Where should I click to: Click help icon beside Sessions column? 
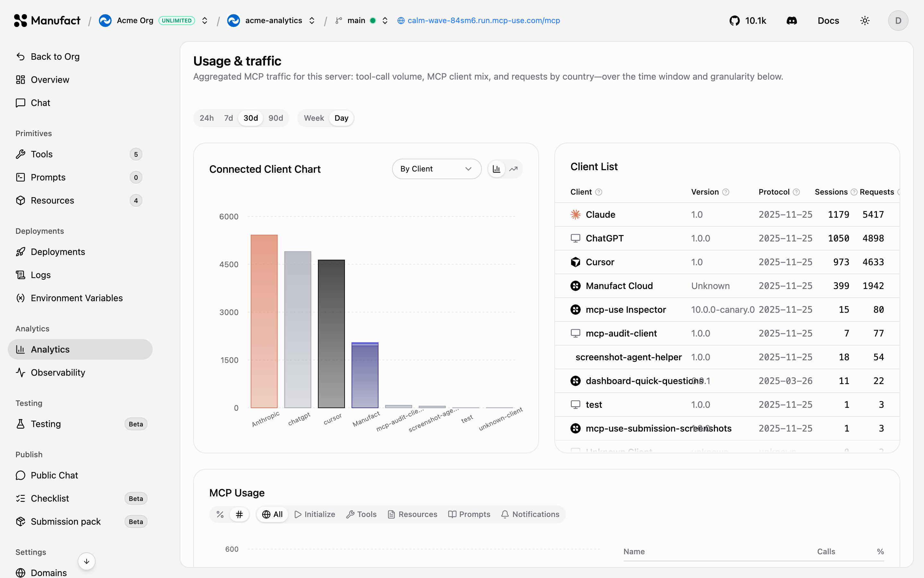[x=854, y=192]
